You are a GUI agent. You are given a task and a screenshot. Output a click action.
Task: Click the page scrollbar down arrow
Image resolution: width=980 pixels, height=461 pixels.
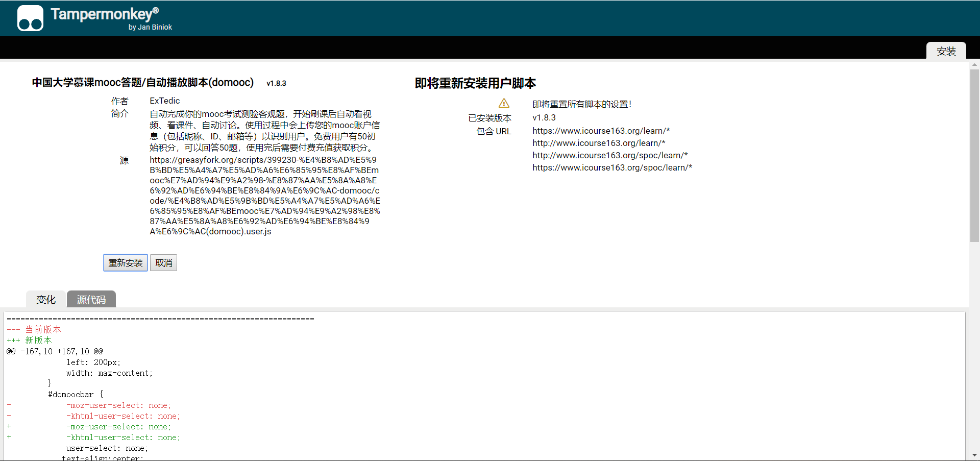(974, 455)
